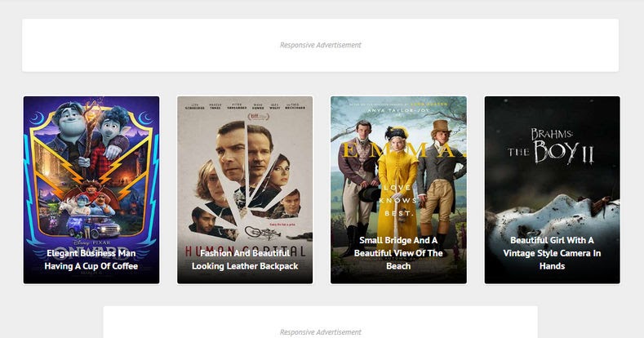Click the bottom Responsive Advertisement banner
Screen dimensions: 644x338
click(320, 322)
